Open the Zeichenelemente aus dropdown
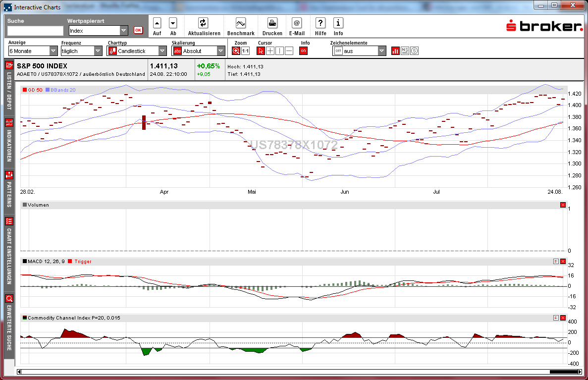Image resolution: width=588 pixels, height=380 pixels. [359, 51]
